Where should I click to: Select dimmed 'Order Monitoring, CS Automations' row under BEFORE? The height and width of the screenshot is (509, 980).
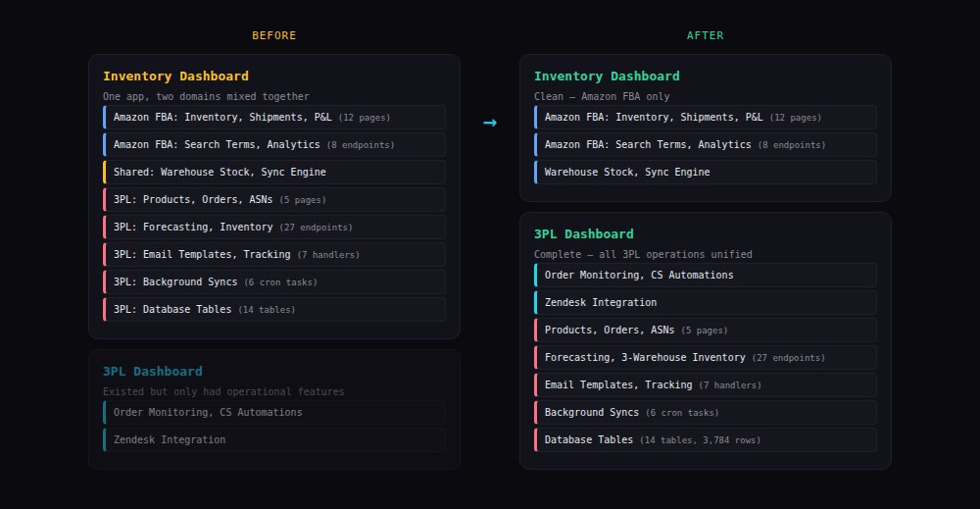(274, 413)
